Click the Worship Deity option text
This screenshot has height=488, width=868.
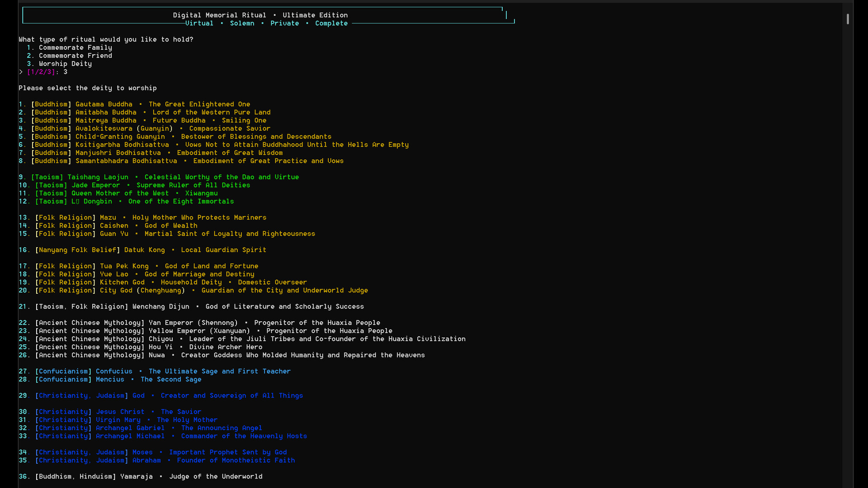65,64
